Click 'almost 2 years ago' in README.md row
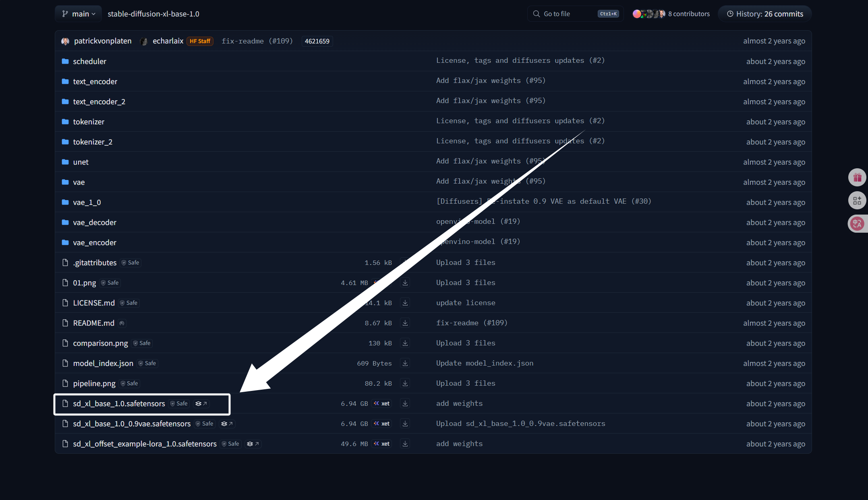 click(774, 323)
